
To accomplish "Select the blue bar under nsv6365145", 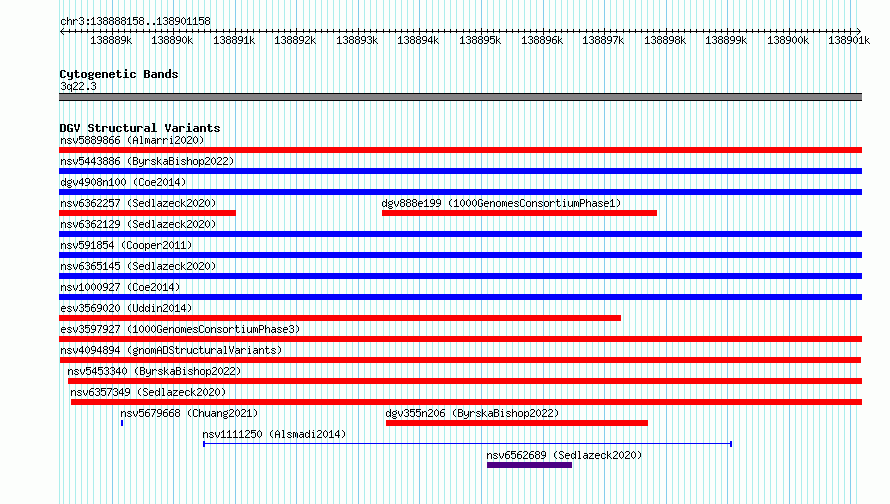I will (x=460, y=276).
